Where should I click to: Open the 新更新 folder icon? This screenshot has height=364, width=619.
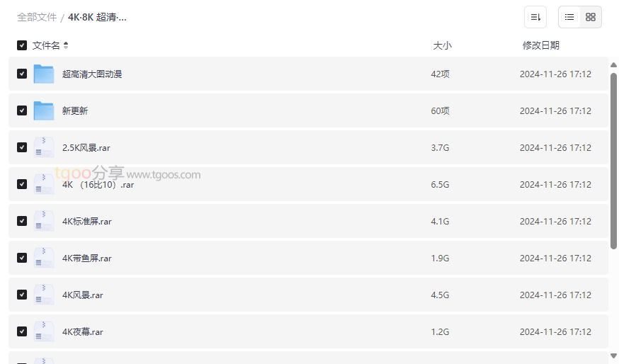click(x=43, y=110)
